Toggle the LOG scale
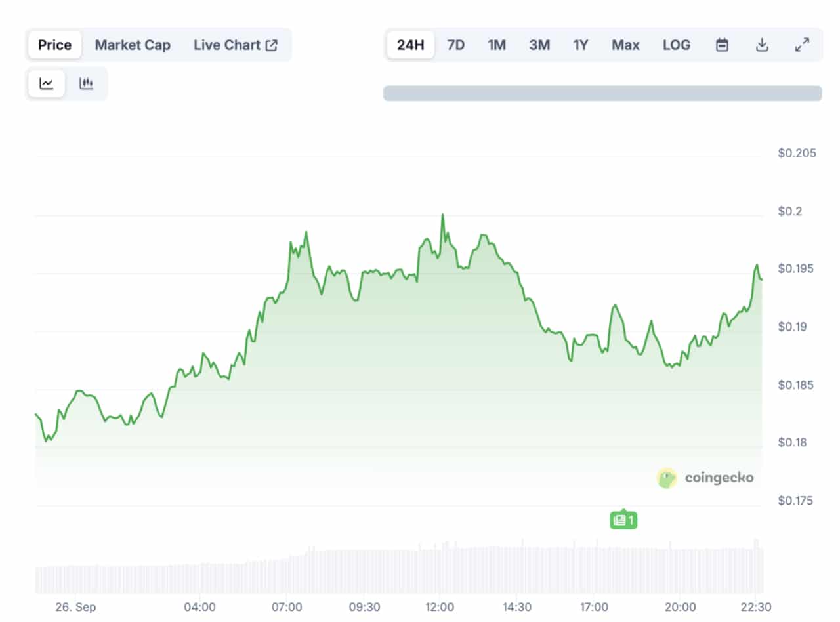The width and height of the screenshot is (840, 622). click(x=677, y=45)
